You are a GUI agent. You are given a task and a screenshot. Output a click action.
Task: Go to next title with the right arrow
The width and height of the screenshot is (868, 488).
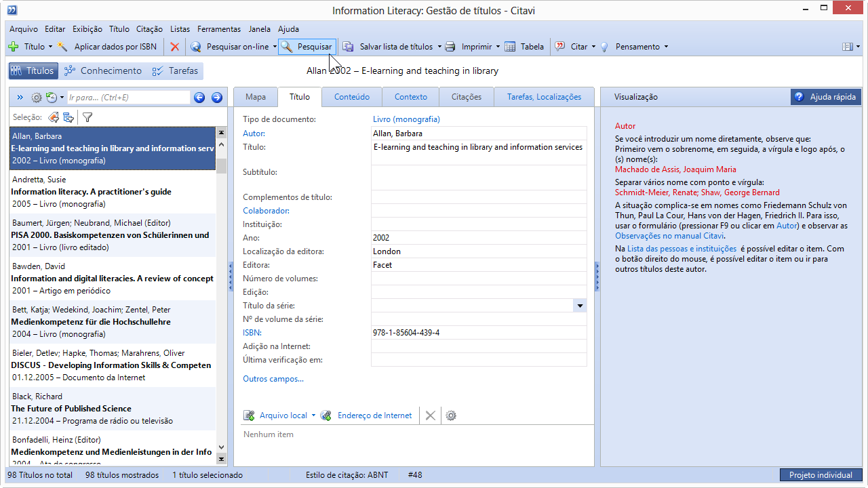(x=217, y=98)
